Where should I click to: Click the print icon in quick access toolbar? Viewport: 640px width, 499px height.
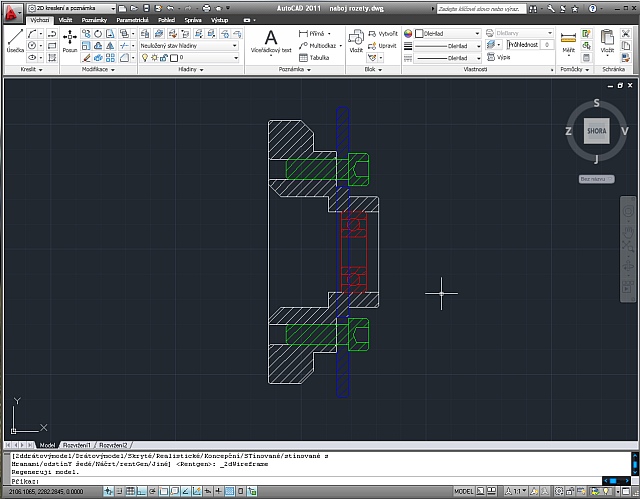pos(207,8)
